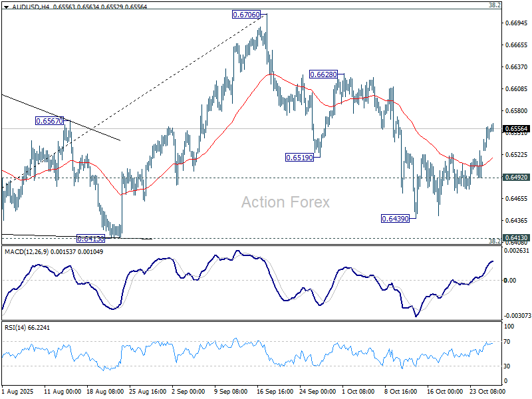This screenshot has width=532, height=399.
Task: Click the 0.66370 price axis value
Action: [517, 67]
